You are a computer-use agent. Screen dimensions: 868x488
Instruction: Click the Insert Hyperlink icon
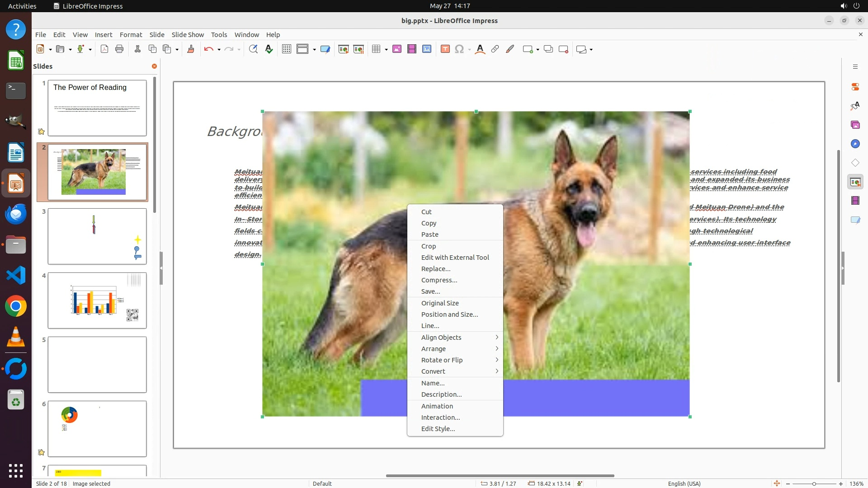495,49
